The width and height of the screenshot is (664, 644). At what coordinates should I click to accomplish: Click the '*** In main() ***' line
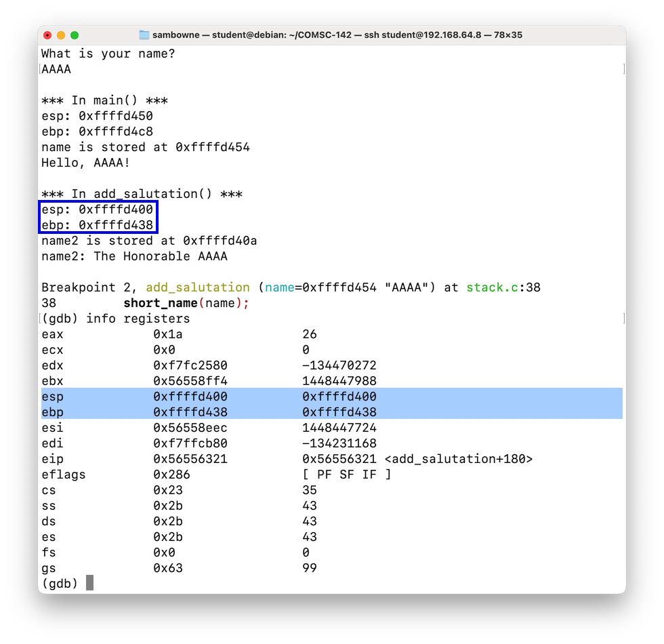104,100
